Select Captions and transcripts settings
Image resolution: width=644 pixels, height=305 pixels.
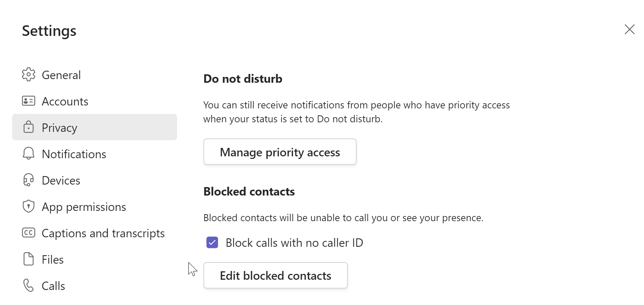point(103,233)
